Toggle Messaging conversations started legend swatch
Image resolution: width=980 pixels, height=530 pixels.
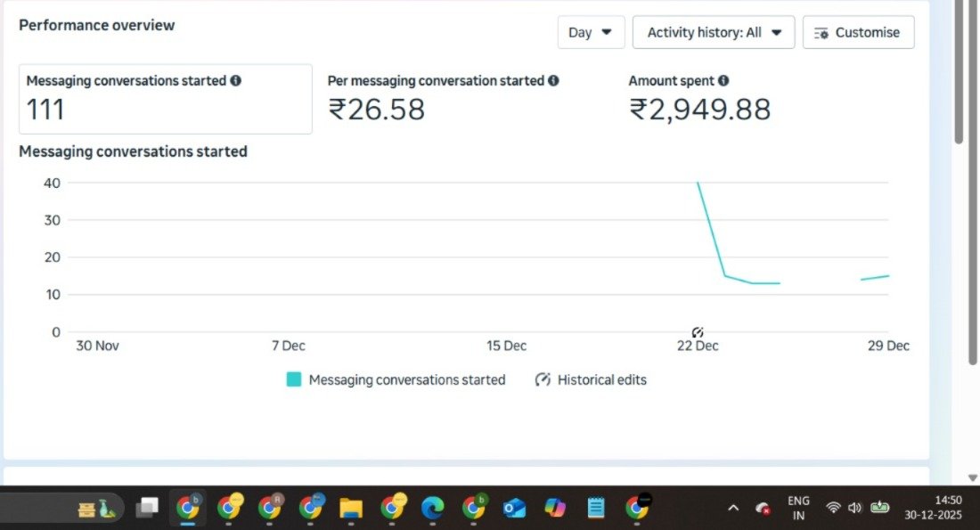coord(294,379)
